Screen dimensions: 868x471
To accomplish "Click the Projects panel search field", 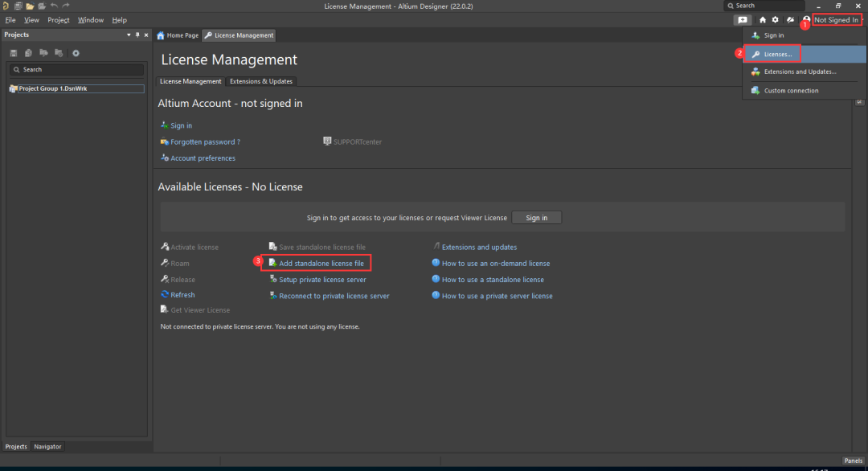I will (x=76, y=70).
